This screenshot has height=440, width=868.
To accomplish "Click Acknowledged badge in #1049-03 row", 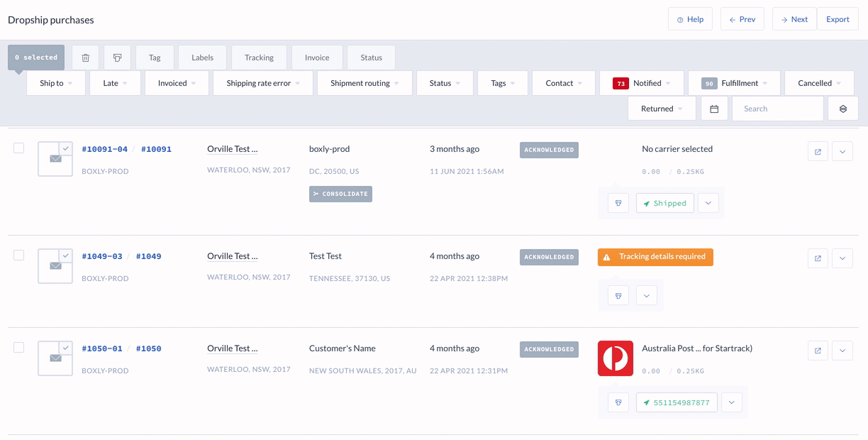I will pyautogui.click(x=549, y=257).
